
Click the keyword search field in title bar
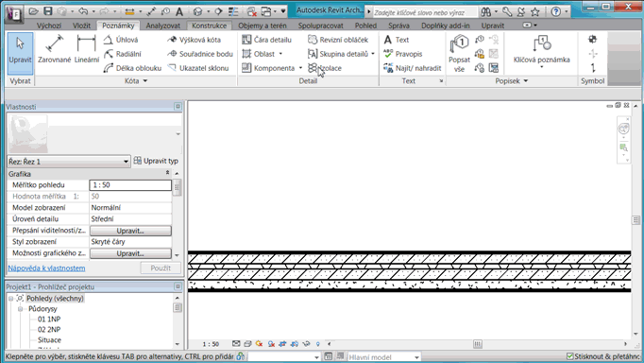[425, 12]
